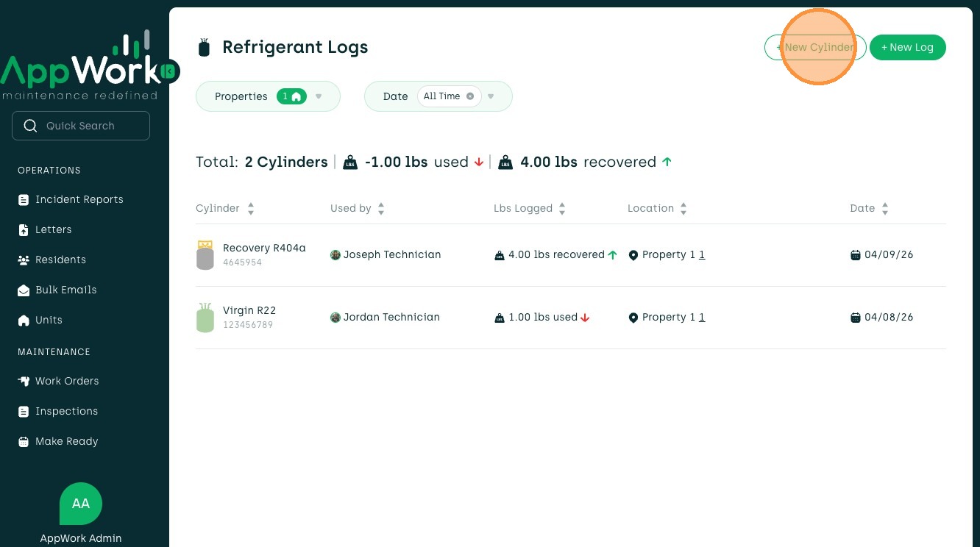Click the AA user avatar
The image size is (980, 547).
click(x=81, y=504)
